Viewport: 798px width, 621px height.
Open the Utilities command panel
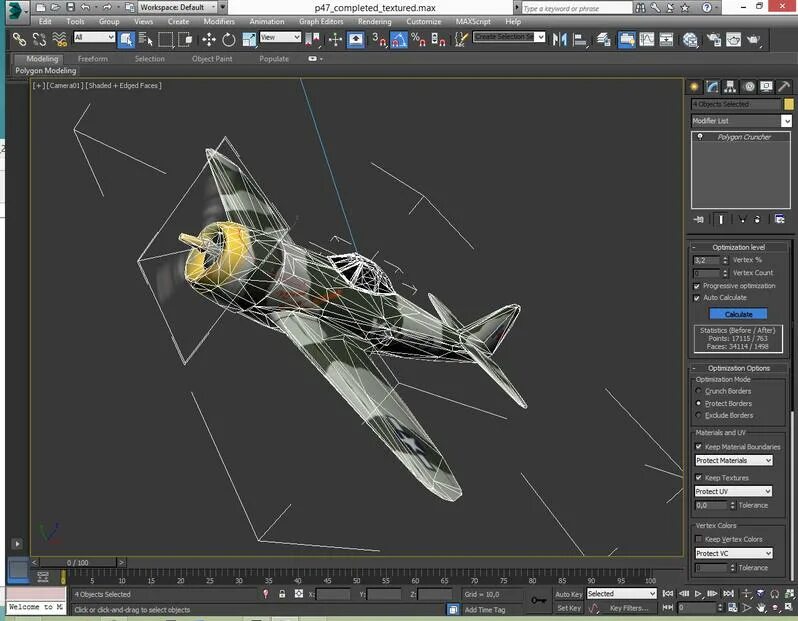784,87
